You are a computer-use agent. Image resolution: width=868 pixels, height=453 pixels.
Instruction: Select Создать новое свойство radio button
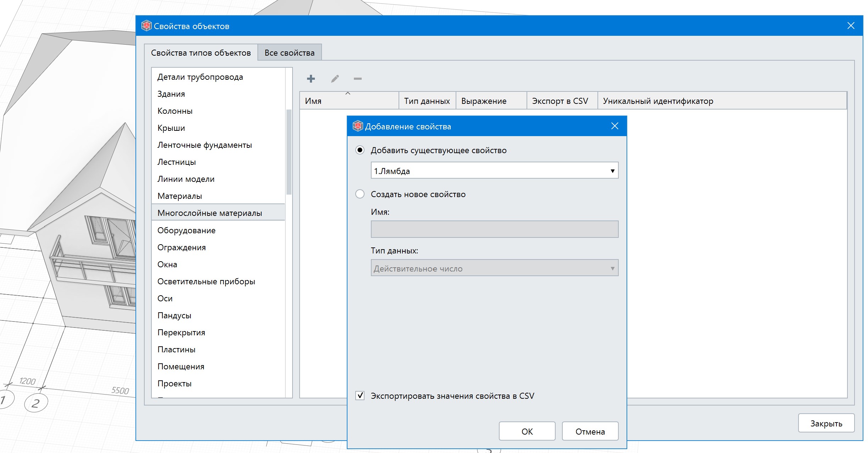point(360,194)
